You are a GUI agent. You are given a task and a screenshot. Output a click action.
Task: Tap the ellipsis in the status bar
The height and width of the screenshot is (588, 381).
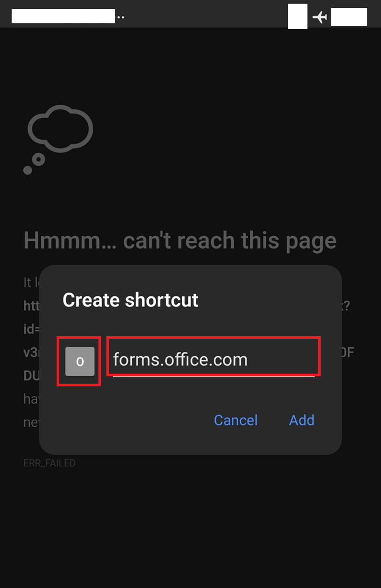click(x=120, y=17)
